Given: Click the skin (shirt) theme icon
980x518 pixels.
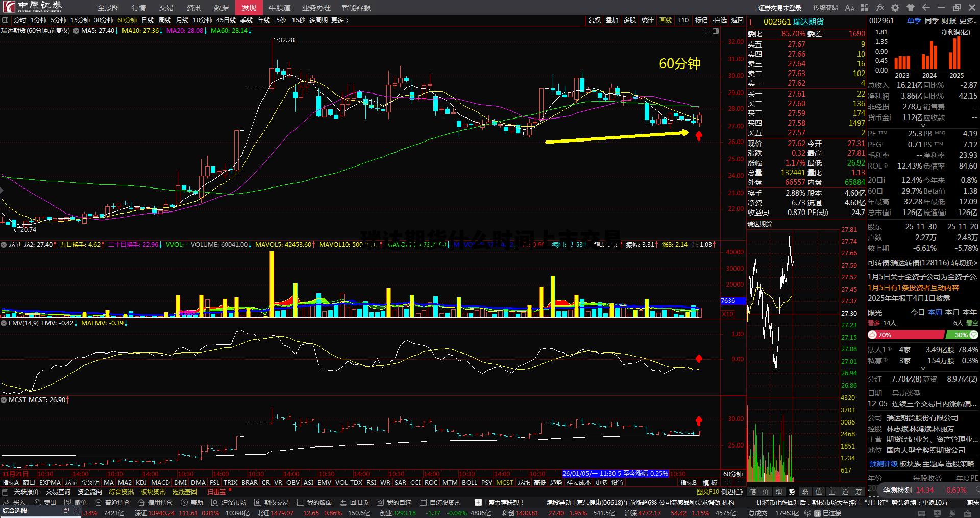Looking at the screenshot, I should click(x=911, y=8).
